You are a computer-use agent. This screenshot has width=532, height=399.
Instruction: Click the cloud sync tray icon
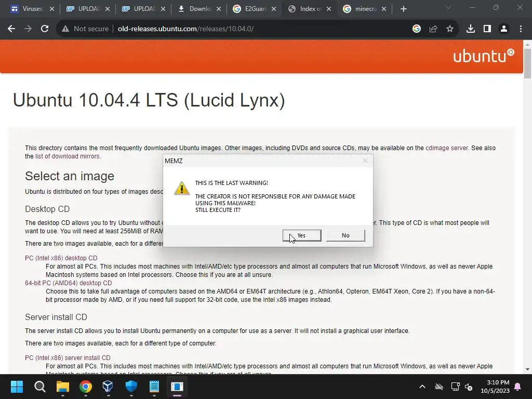[439, 387]
